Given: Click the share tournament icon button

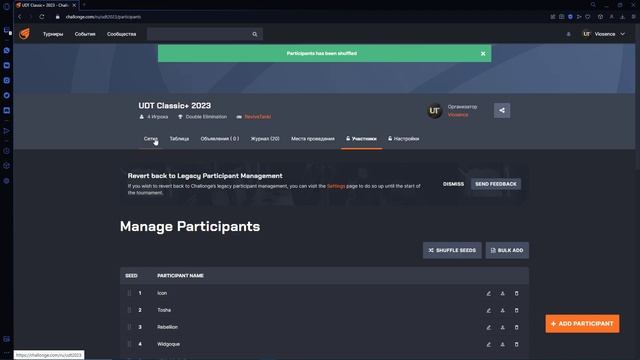Looking at the screenshot, I should 502,110.
